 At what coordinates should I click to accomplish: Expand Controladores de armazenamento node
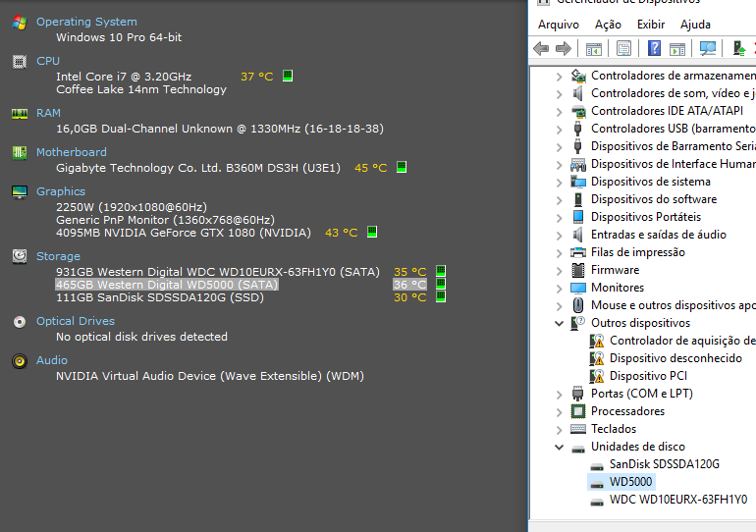(x=559, y=77)
